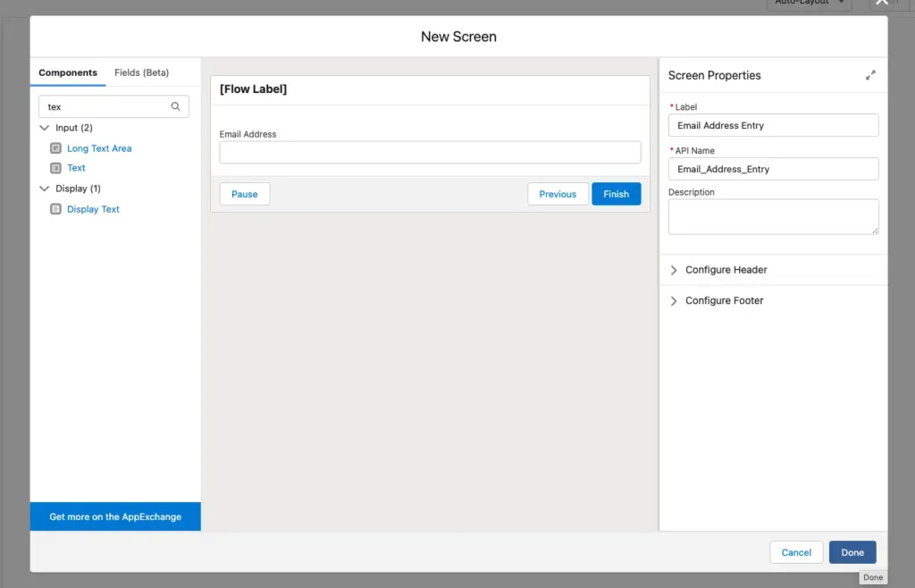Click the Pause button in preview
This screenshot has width=915, height=588.
coord(245,194)
